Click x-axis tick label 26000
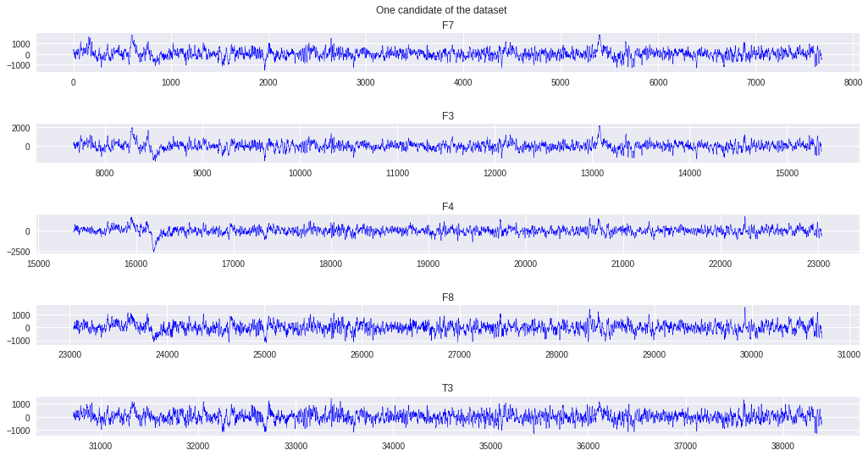Viewport: 868px width, 456px height. tap(362, 354)
